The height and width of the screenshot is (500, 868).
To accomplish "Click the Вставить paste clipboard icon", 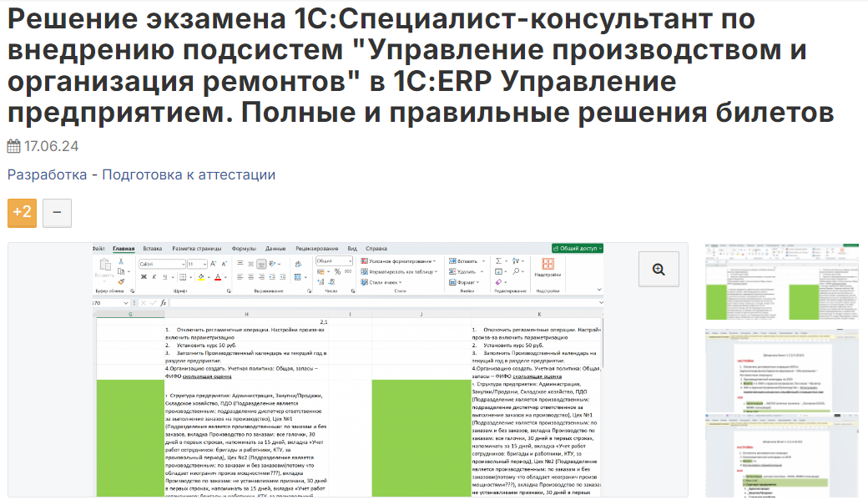I will [x=104, y=266].
